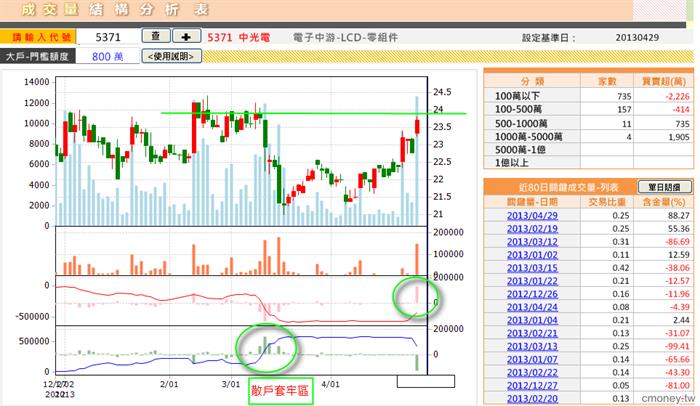Click the 1,905 net buy/sell value
700x406 pixels.
[x=679, y=137]
